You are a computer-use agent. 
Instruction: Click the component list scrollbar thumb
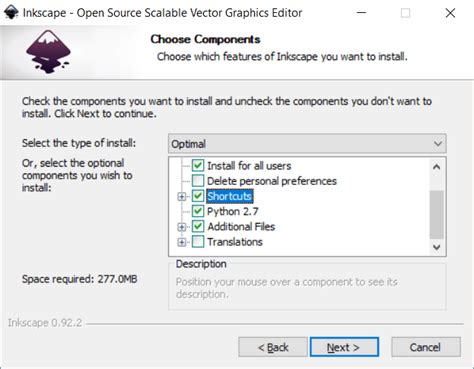[437, 215]
